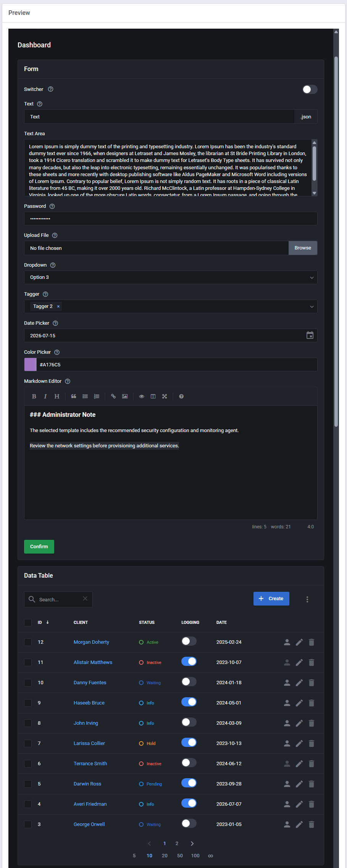The width and height of the screenshot is (347, 868).
Task: Open user icon for Danny Fuentes
Action: [x=287, y=683]
